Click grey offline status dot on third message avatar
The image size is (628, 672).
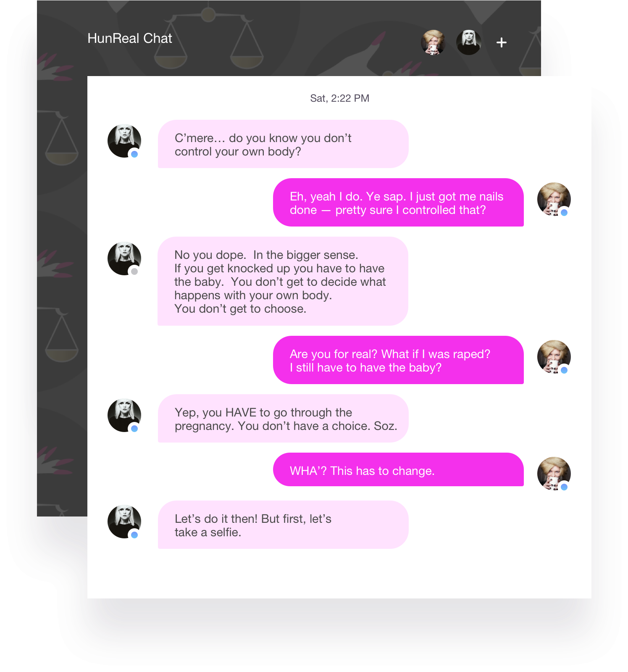coord(134,271)
